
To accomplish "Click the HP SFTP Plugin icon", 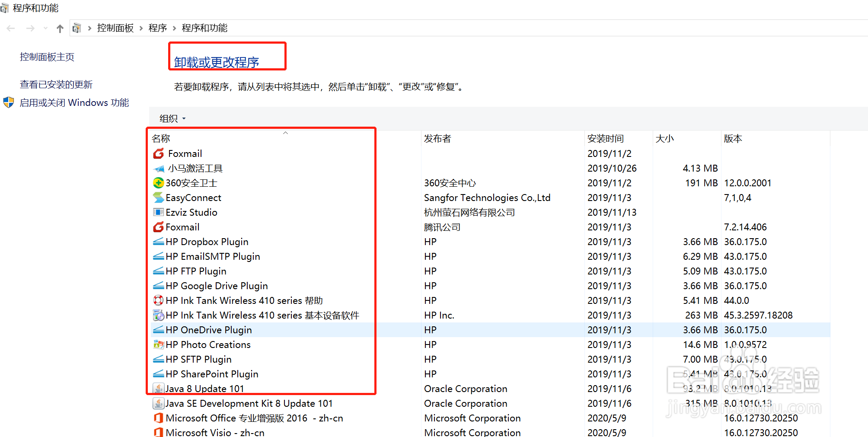I will pos(158,359).
